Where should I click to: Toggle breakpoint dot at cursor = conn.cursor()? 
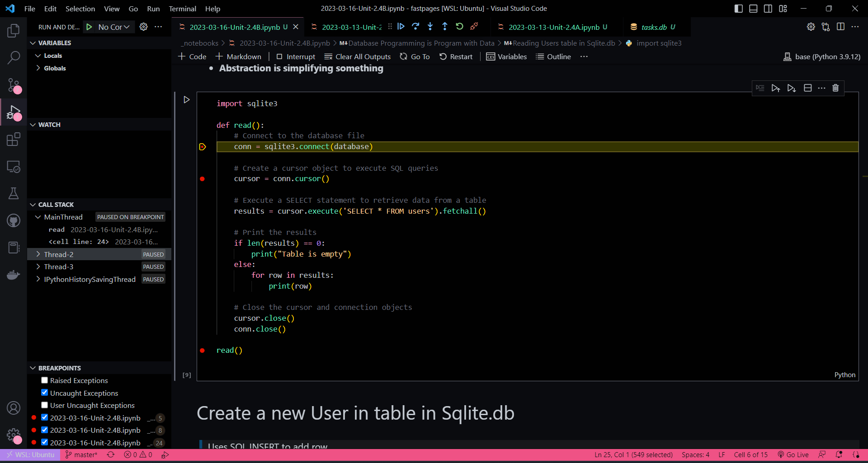tap(202, 179)
